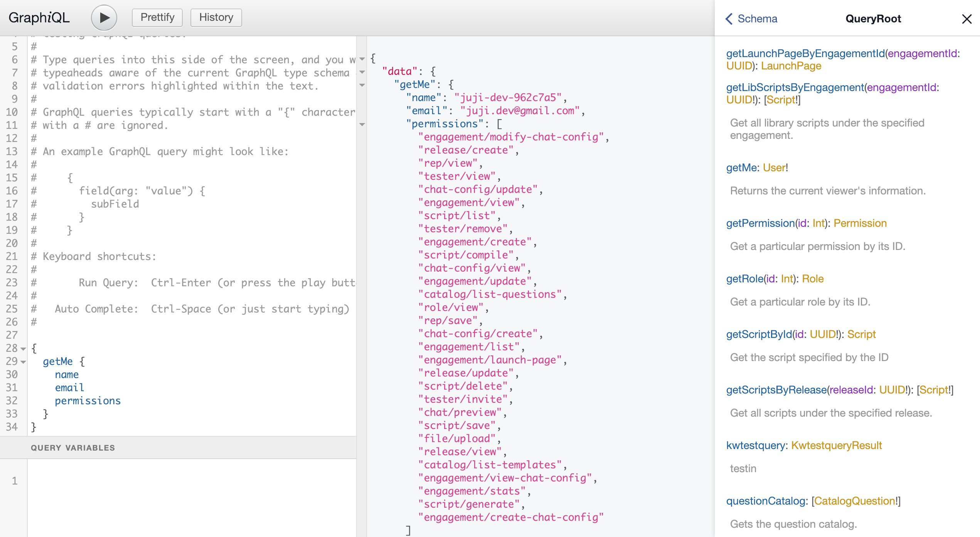This screenshot has height=537, width=980.
Task: Fold the root object in result pane
Action: (x=362, y=59)
